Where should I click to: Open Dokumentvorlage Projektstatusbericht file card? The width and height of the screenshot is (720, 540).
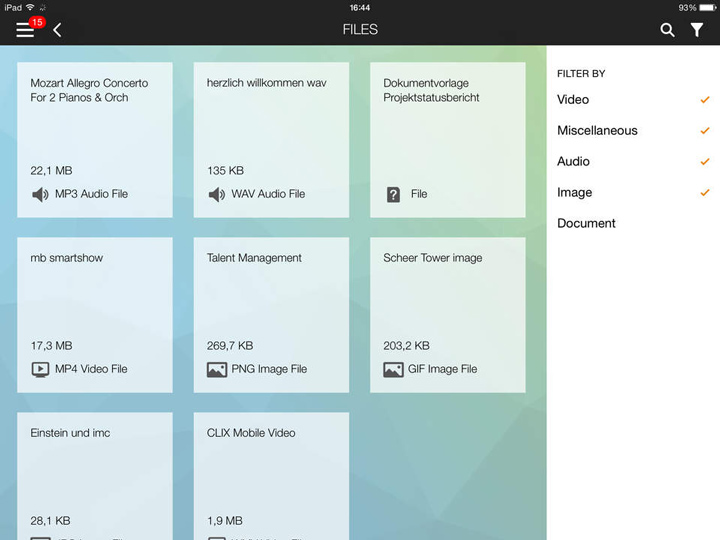pos(448,140)
